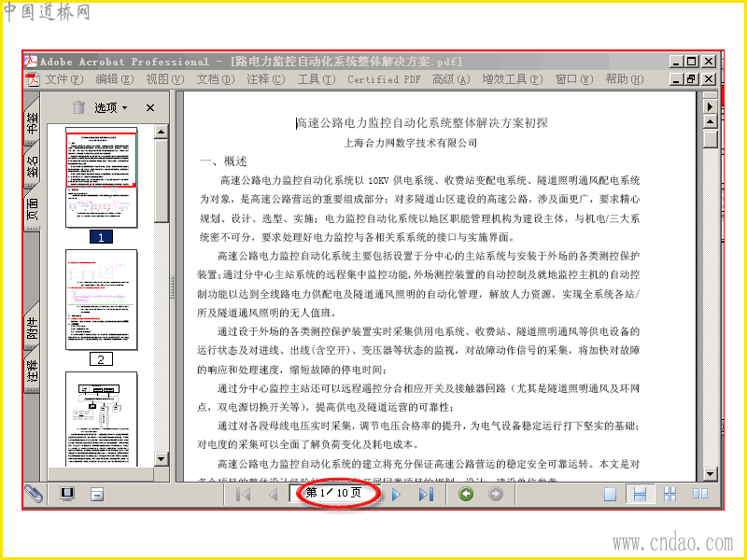747x560 pixels.
Task: Select page 2 thumbnail
Action: [102, 300]
